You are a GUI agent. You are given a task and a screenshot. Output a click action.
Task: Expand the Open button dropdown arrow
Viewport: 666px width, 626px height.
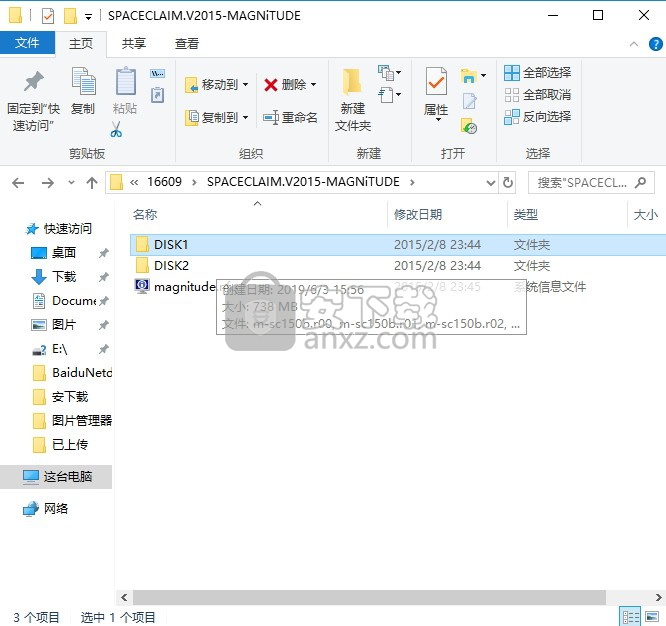pos(483,76)
